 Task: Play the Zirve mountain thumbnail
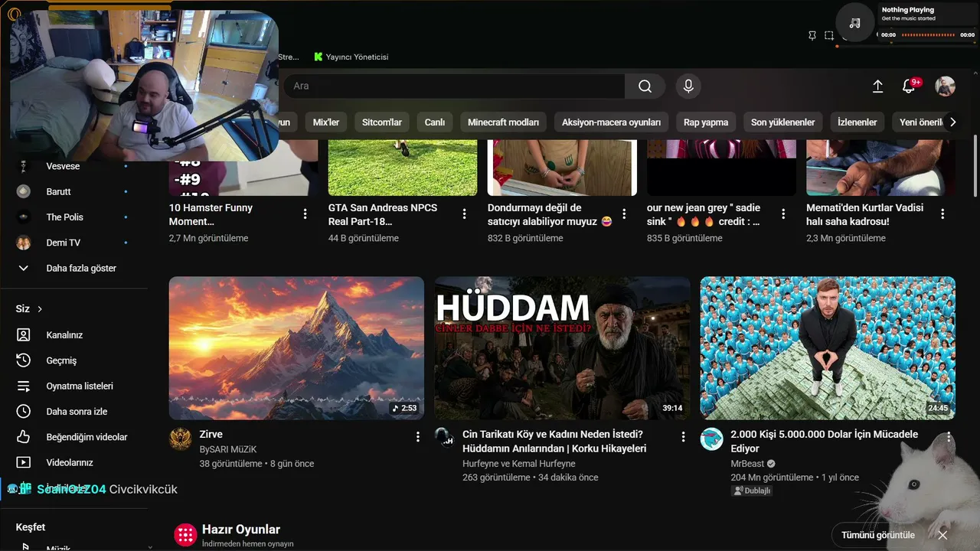(x=296, y=348)
